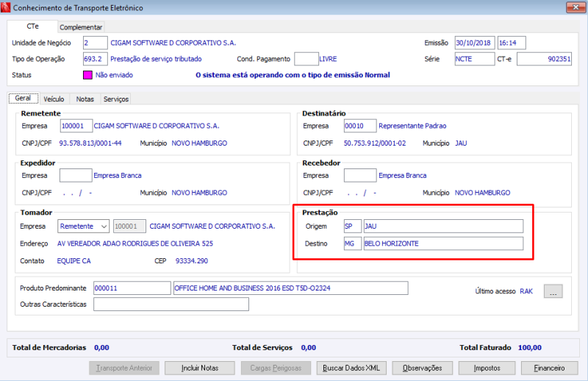Click the Origem city field JAU
The image size is (588, 381).
click(443, 227)
